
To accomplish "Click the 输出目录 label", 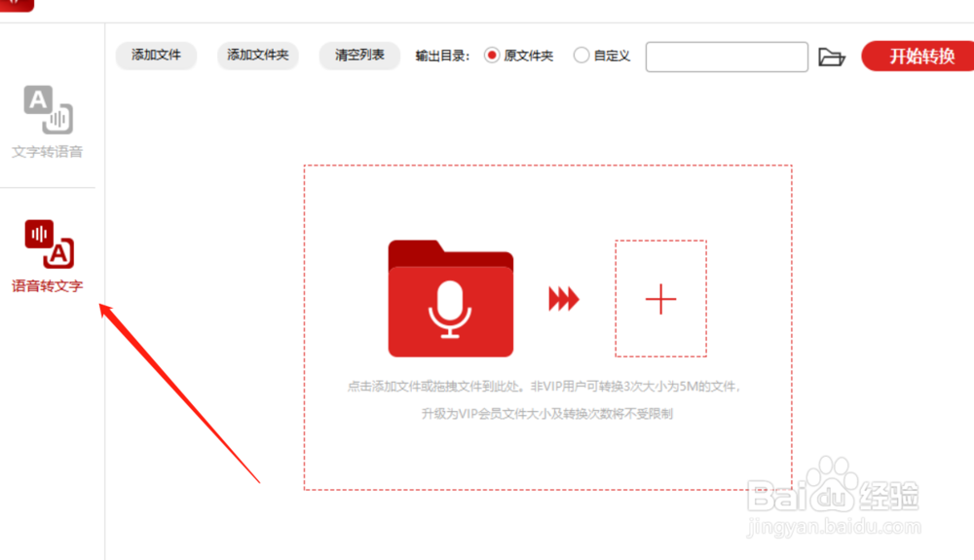I will point(442,56).
